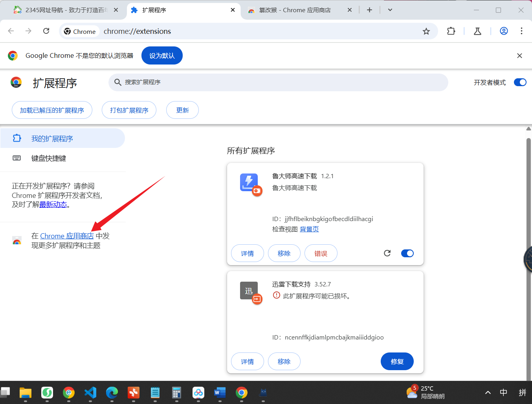The width and height of the screenshot is (532, 404).
Task: Disable the 鲁大师高速下载 toggle
Action: (407, 253)
